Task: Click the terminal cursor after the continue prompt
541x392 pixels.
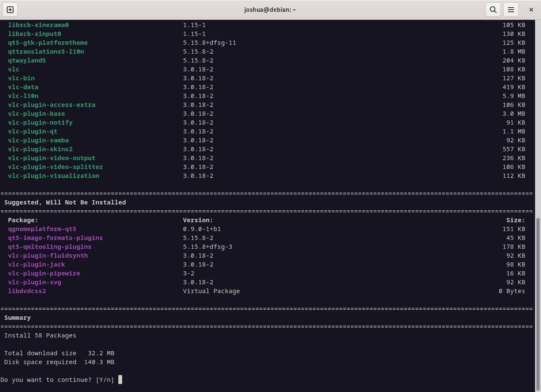Action: (120, 379)
